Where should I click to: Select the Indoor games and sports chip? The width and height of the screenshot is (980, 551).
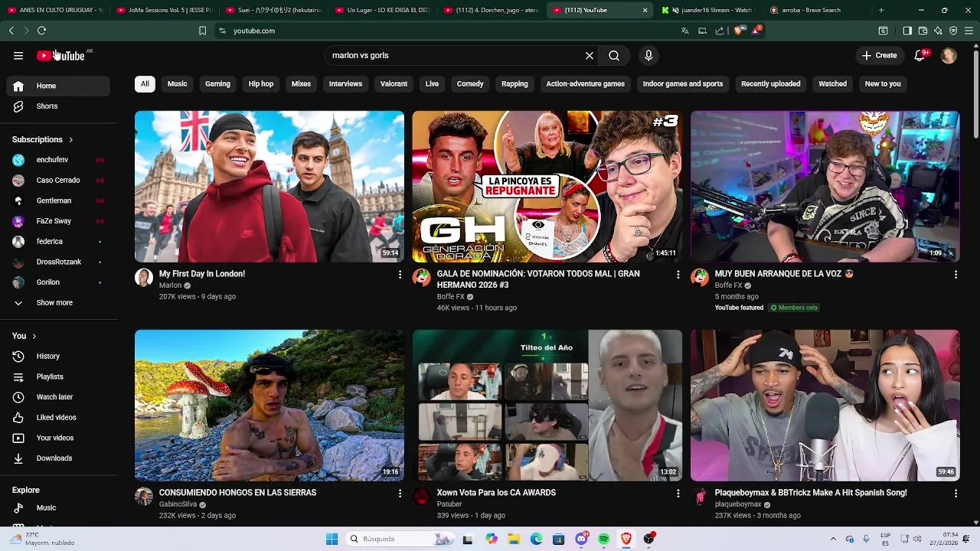tap(683, 84)
